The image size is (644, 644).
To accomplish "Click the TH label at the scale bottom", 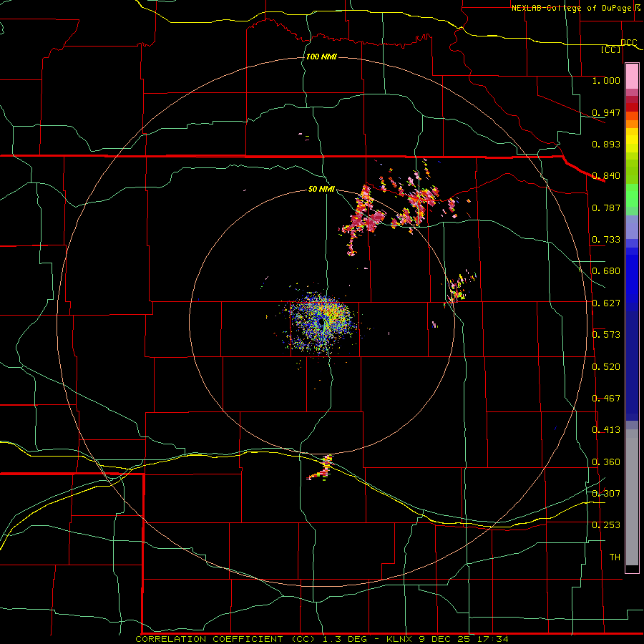I will (x=615, y=557).
